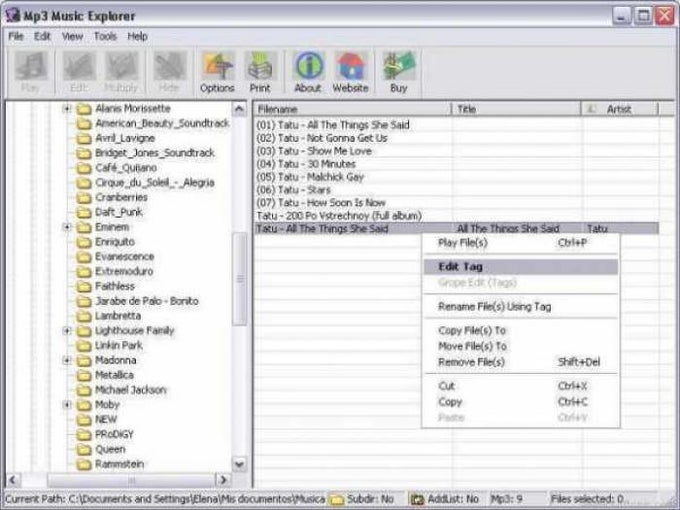Screen dimensions: 680x510
Task: Open the Tools menu
Action: (105, 36)
